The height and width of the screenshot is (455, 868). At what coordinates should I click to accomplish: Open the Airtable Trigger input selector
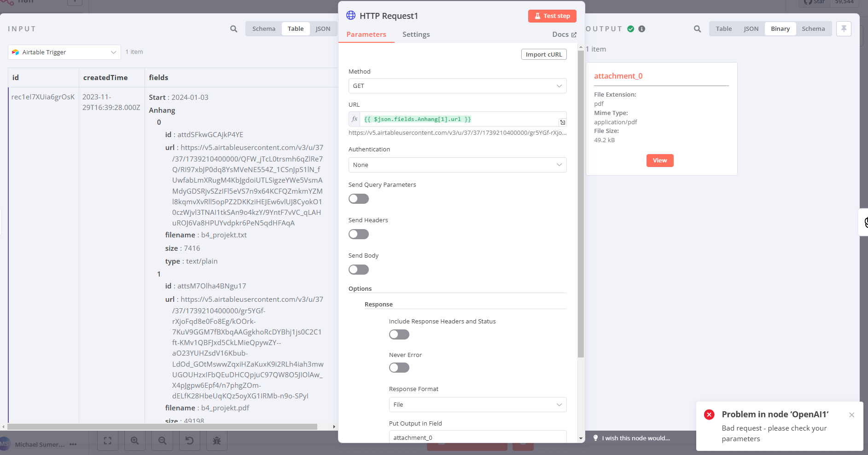click(x=64, y=52)
